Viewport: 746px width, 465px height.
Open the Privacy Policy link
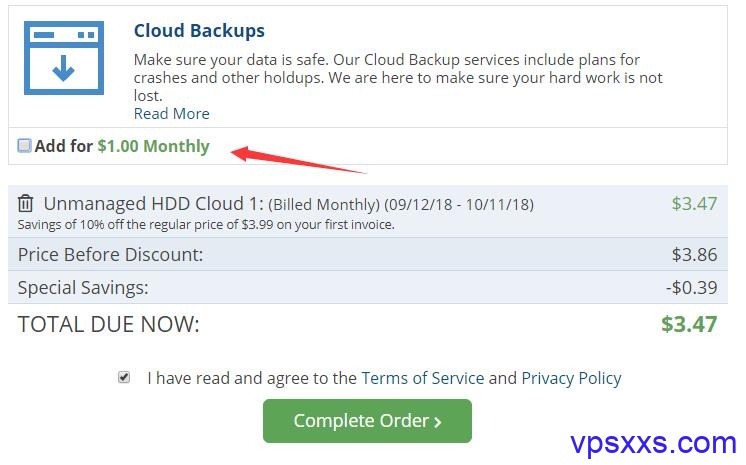[571, 378]
